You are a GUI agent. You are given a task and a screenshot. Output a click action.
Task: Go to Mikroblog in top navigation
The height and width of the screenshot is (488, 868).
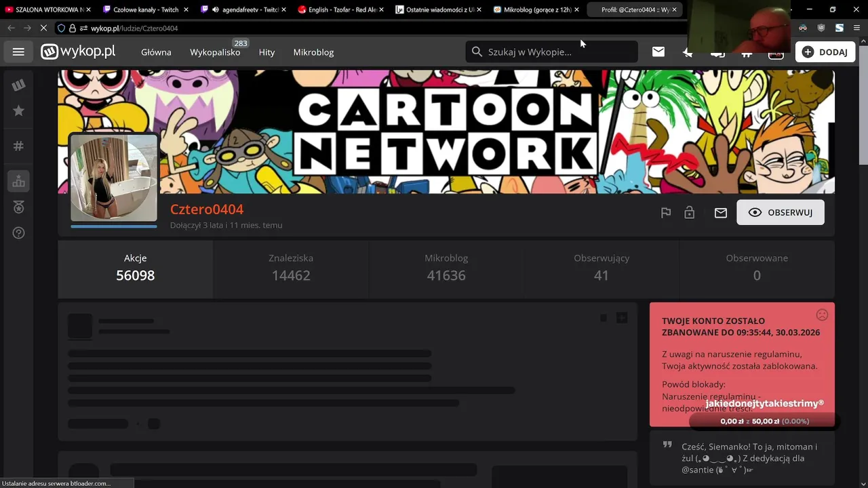[x=313, y=52]
